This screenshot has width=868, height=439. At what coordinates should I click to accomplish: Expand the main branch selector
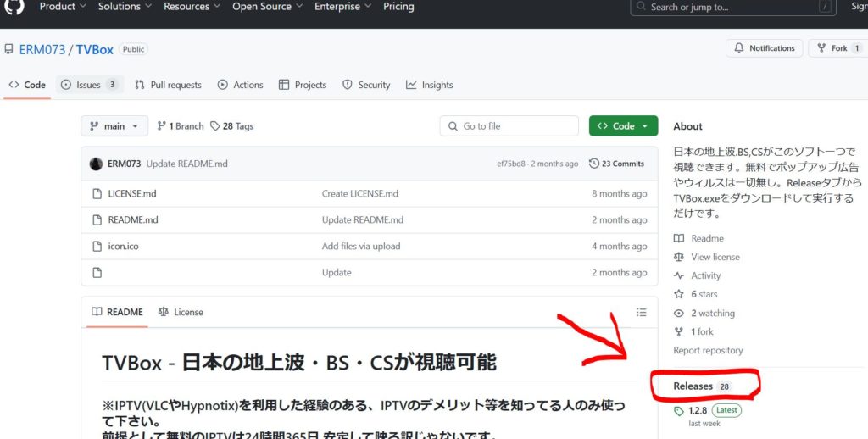tap(114, 126)
